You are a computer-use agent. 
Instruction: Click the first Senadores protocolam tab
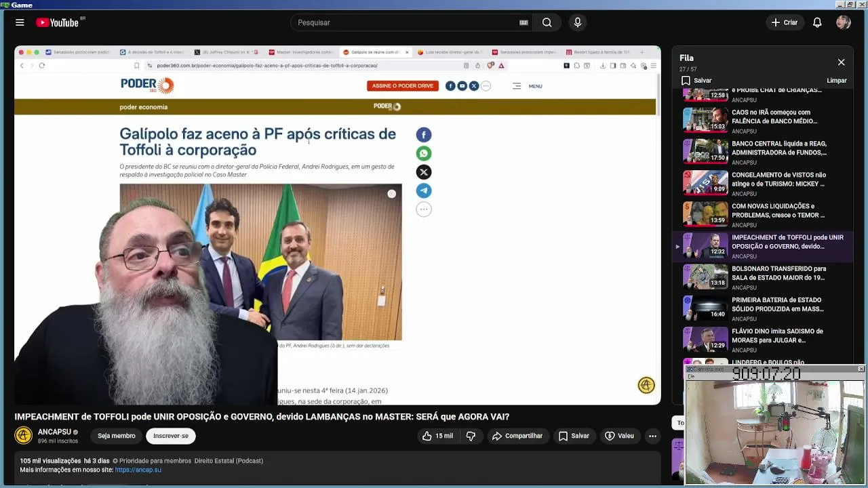(x=77, y=52)
